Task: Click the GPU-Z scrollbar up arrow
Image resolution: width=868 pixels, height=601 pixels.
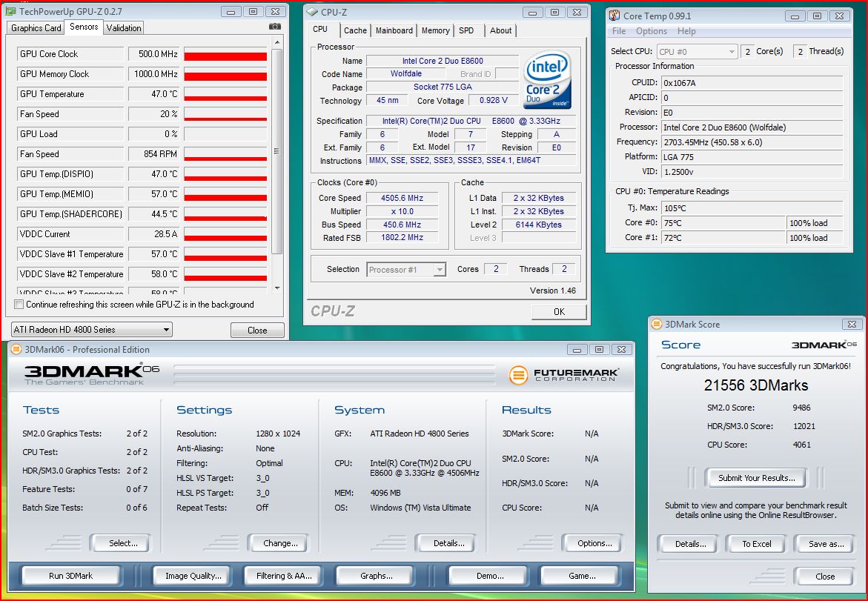Action: pyautogui.click(x=277, y=43)
